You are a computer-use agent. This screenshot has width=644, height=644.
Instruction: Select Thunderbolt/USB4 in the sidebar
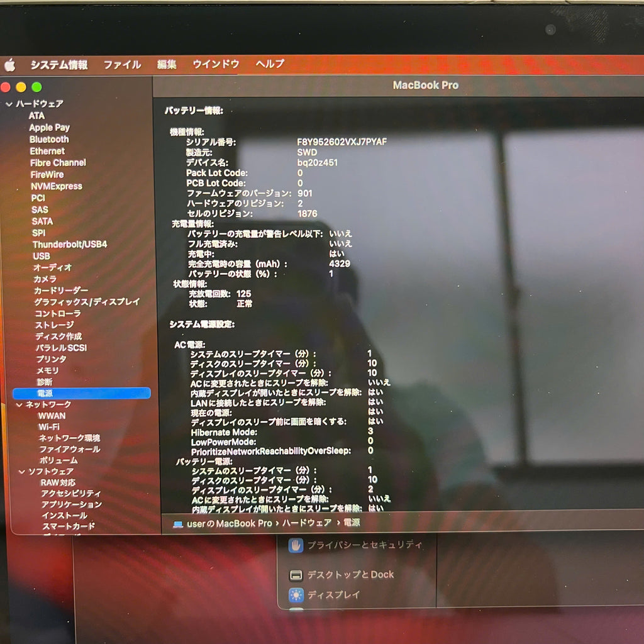pyautogui.click(x=70, y=245)
